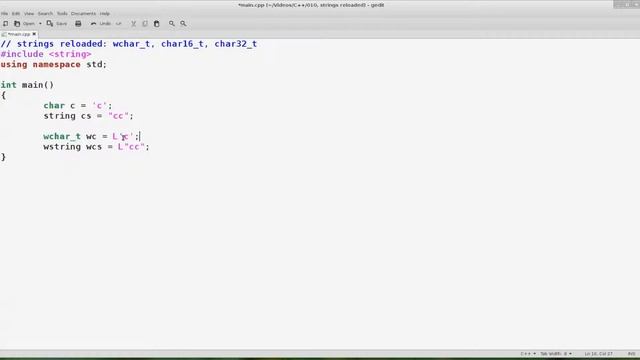This screenshot has height=360, width=640.
Task: Open the Documents menu
Action: pos(83,13)
